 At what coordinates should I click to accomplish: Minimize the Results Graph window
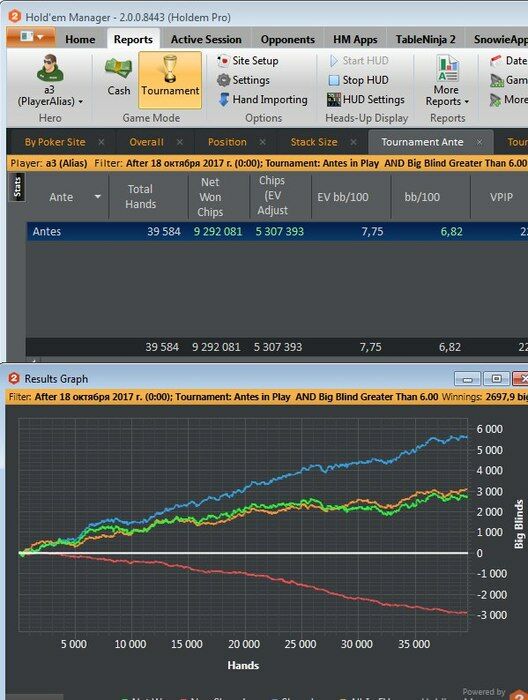click(467, 379)
